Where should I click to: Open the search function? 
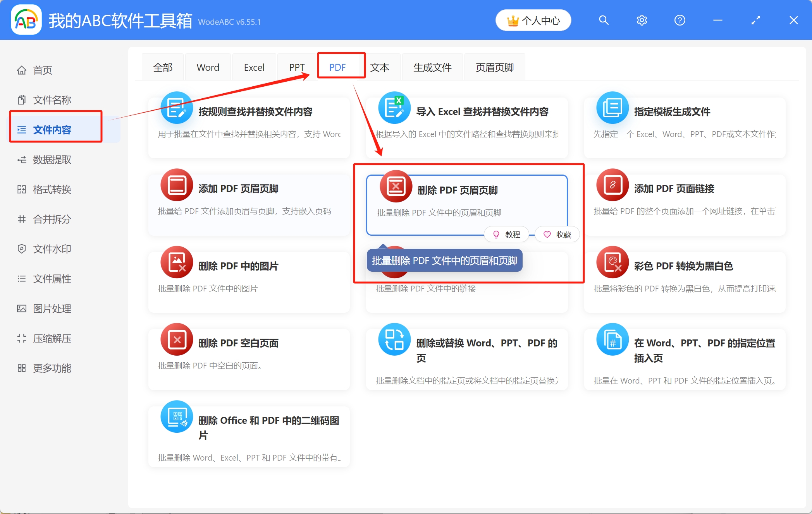[x=604, y=20]
